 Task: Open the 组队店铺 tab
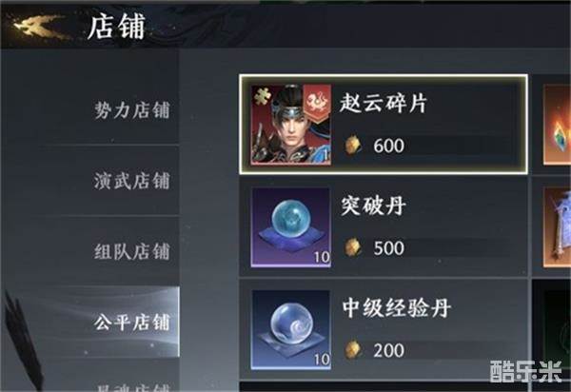point(132,251)
